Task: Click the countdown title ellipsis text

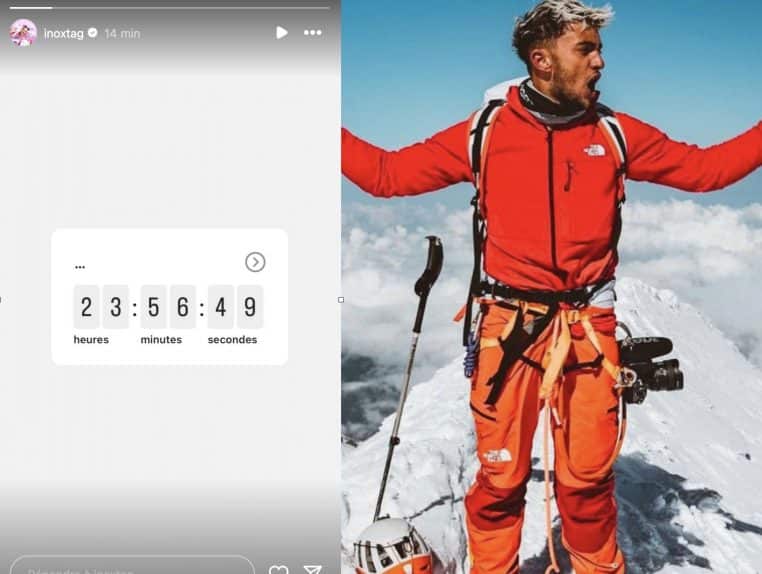Action: coord(80,265)
